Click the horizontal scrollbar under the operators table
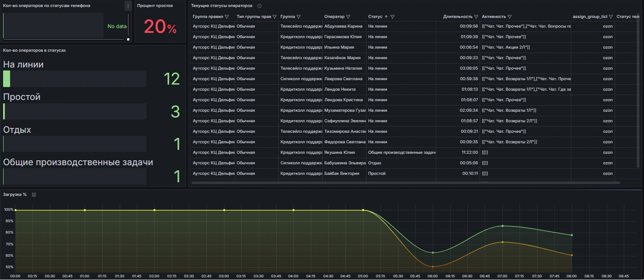Image resolution: width=644 pixels, height=280 pixels. click(406, 183)
